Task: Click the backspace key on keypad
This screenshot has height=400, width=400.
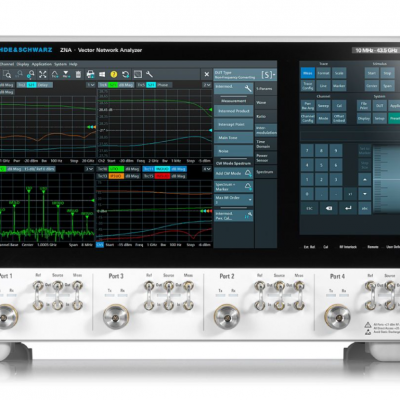Action: tap(329, 208)
